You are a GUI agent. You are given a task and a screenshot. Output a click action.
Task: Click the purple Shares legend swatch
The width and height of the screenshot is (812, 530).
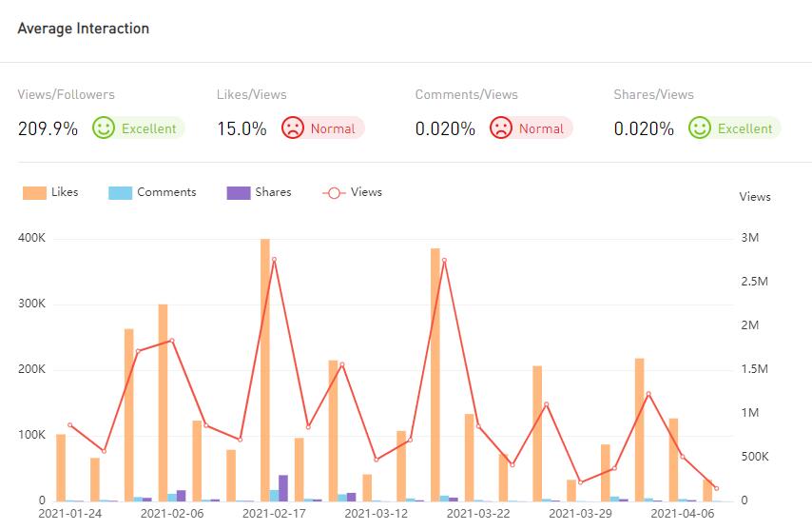pos(238,192)
